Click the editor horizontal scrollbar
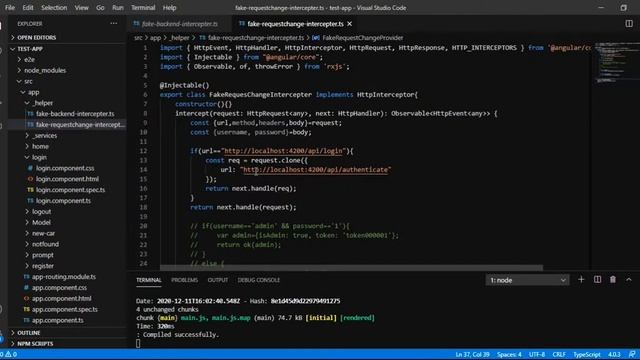Image resolution: width=640 pixels, height=360 pixels. [351, 268]
